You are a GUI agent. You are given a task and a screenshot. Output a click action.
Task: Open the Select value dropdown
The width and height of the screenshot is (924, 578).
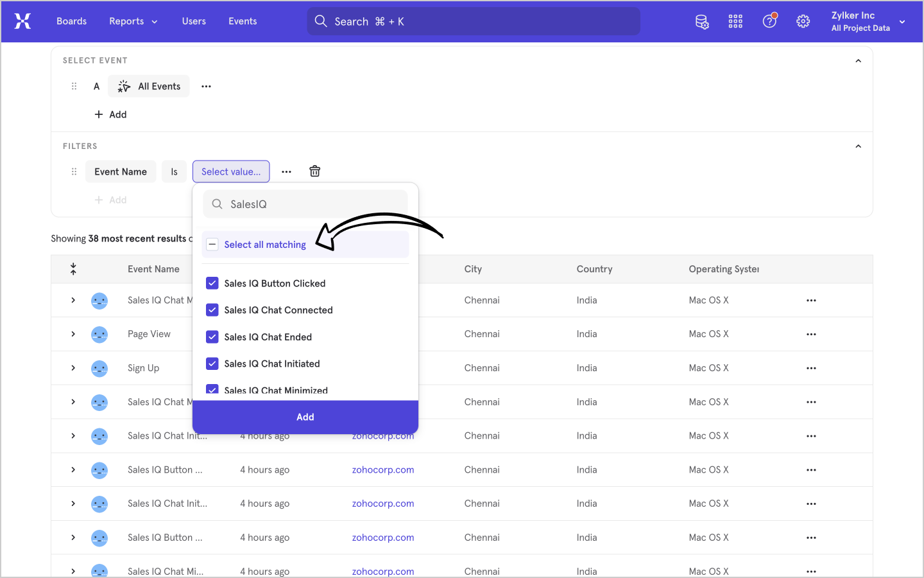(x=231, y=171)
